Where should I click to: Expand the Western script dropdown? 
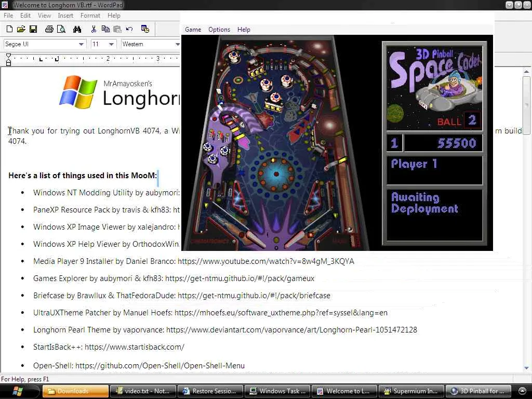point(177,44)
